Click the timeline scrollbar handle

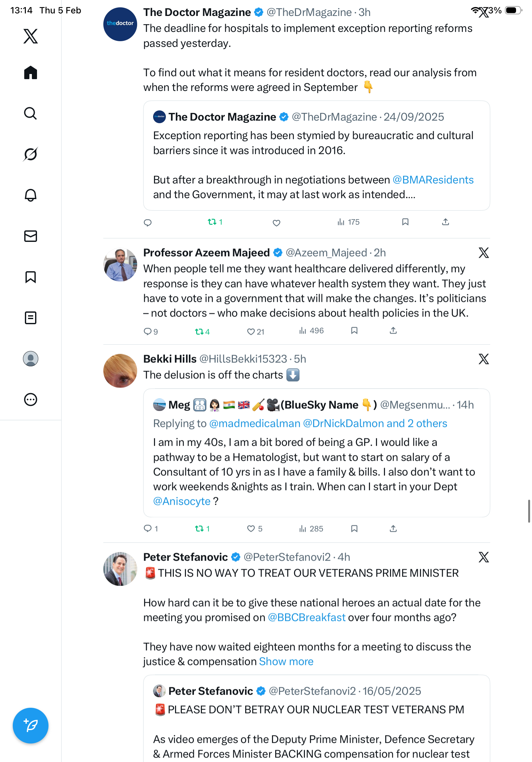tap(529, 511)
